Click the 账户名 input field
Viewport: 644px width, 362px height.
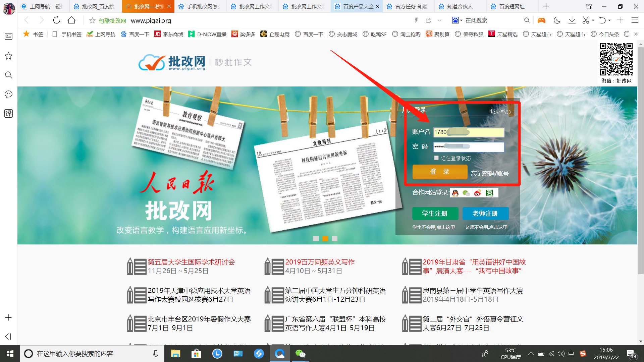[469, 132]
